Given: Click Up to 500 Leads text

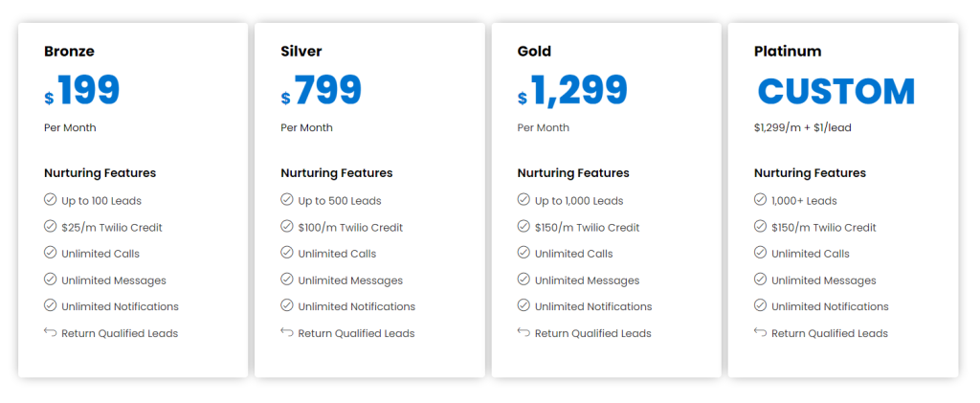Looking at the screenshot, I should point(340,201).
